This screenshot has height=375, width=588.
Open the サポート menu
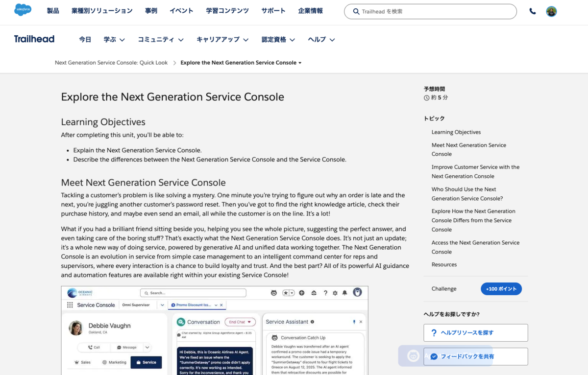[273, 11]
